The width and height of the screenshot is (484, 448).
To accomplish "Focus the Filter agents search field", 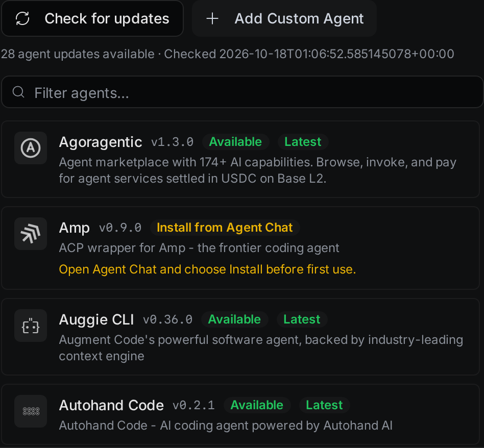I will point(243,92).
